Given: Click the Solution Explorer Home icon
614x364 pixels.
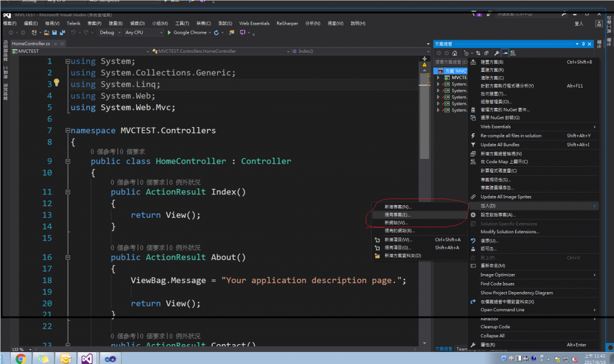Looking at the screenshot, I should pos(455,53).
